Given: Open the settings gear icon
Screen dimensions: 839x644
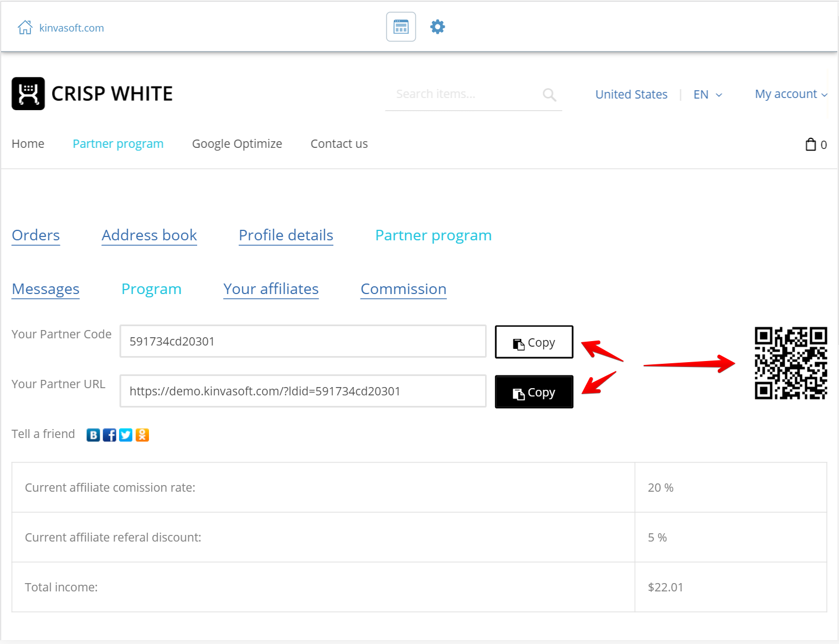Looking at the screenshot, I should (437, 27).
